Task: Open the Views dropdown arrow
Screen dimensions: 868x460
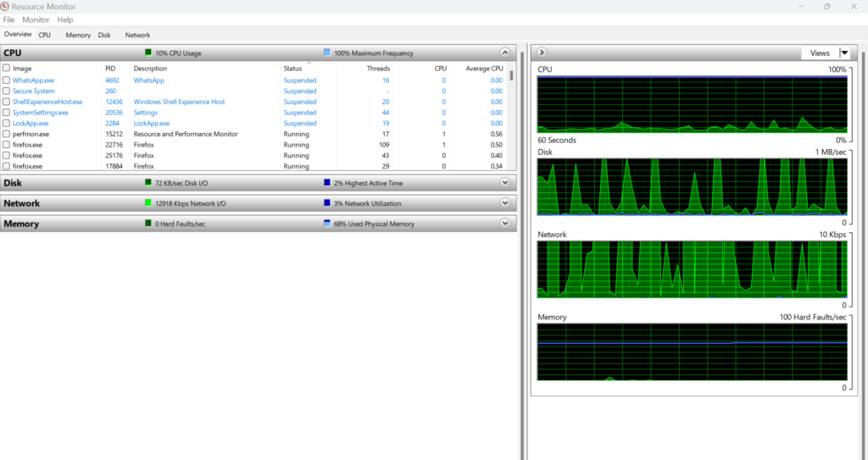Action: click(843, 53)
